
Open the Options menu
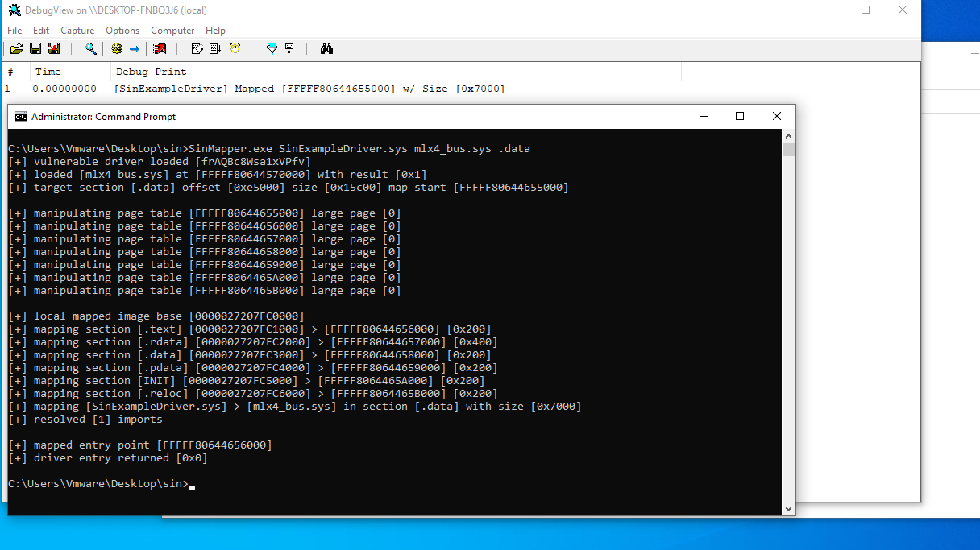click(122, 31)
